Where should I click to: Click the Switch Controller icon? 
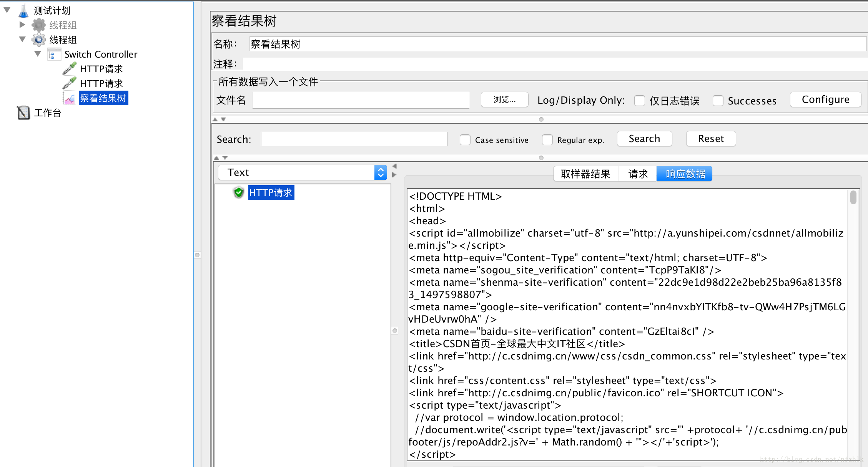coord(54,55)
